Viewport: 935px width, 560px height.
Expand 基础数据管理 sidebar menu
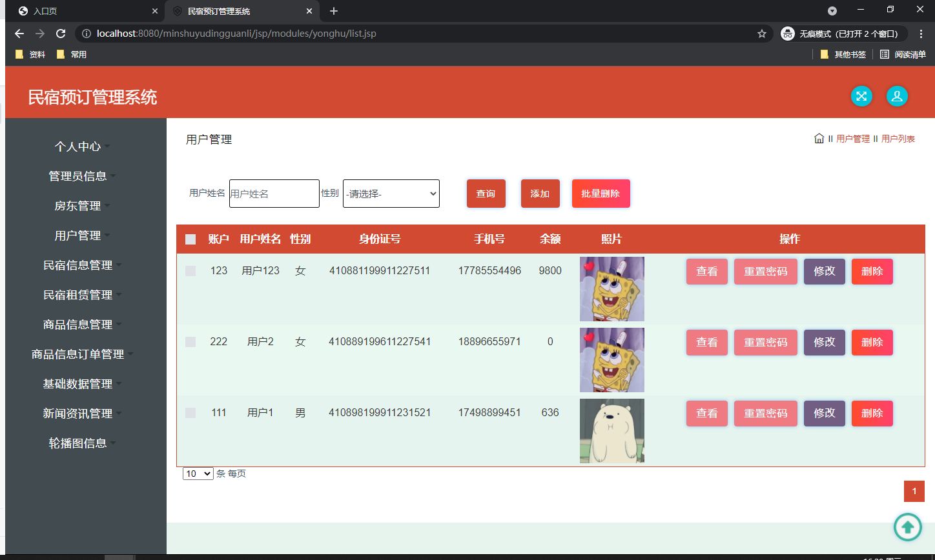click(82, 384)
